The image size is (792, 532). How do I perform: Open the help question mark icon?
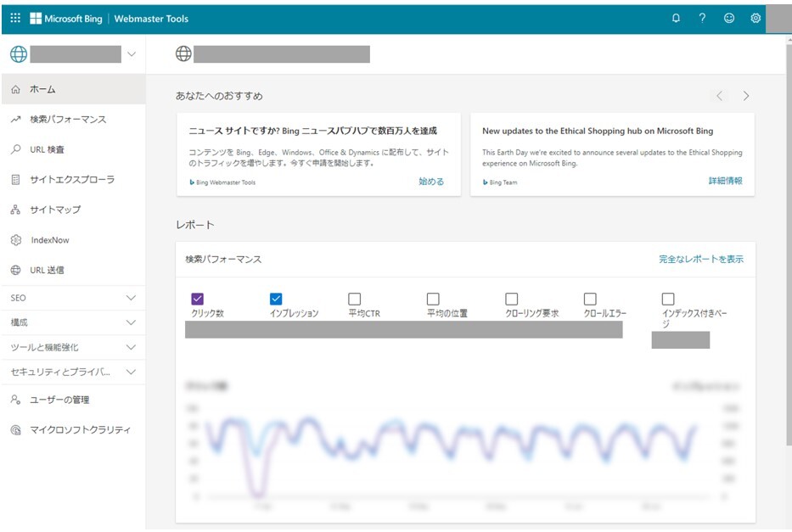click(x=702, y=18)
